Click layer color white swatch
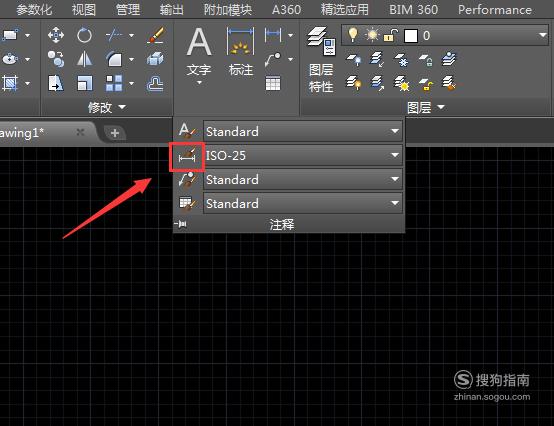This screenshot has width=554, height=426. pos(411,36)
